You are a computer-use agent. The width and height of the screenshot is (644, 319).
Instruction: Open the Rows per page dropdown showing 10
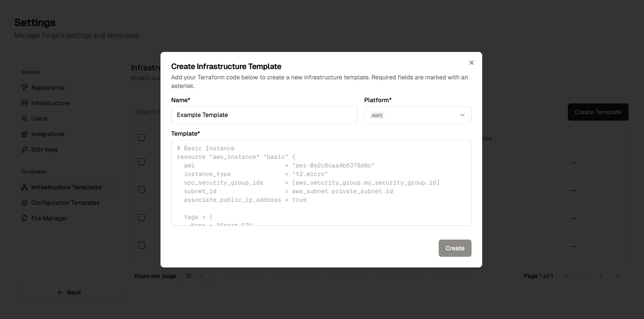(195, 276)
